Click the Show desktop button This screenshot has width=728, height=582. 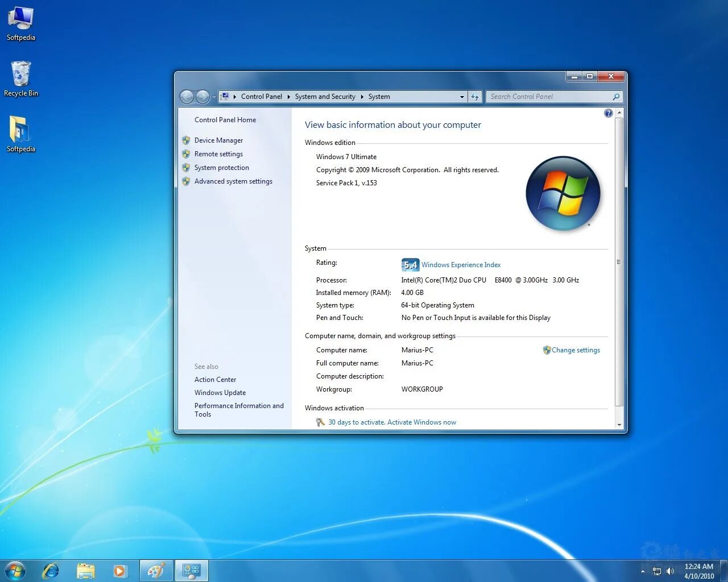tap(724, 571)
